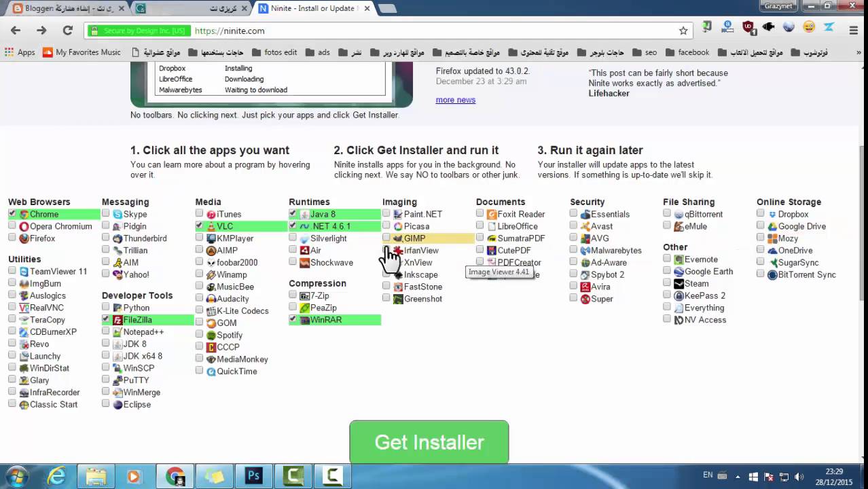Image resolution: width=868 pixels, height=489 pixels.
Task: Click the Malwarebytes icon
Action: coord(585,251)
